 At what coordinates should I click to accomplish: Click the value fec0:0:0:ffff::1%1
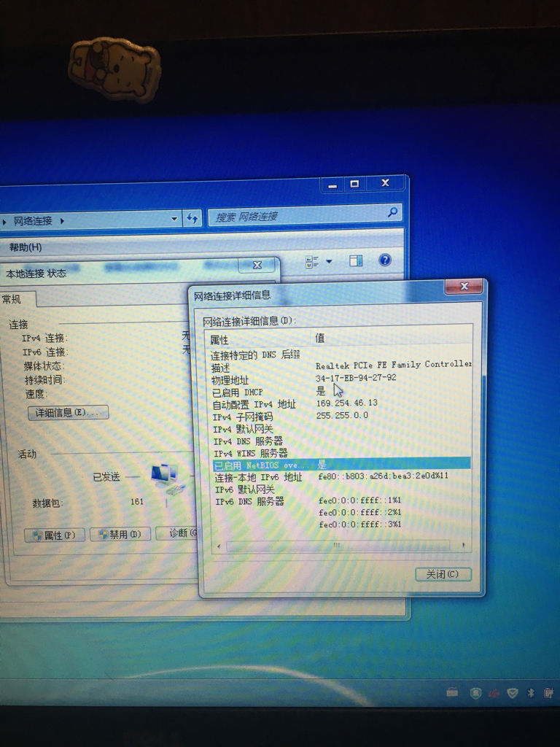360,500
